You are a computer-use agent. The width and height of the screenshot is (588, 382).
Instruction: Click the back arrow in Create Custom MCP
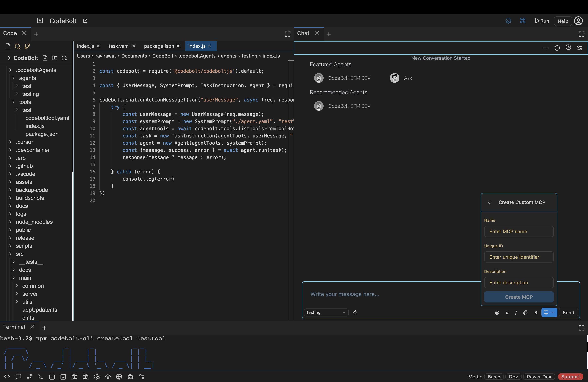coord(490,202)
